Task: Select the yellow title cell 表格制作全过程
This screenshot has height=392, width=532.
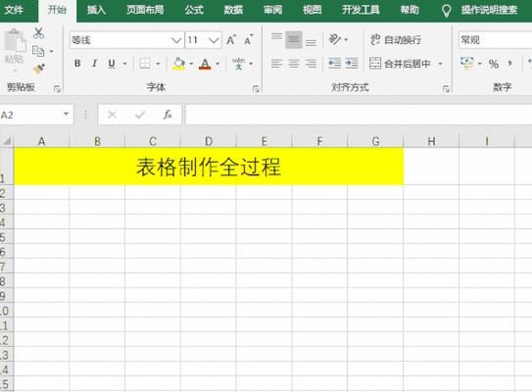Action: coord(209,167)
